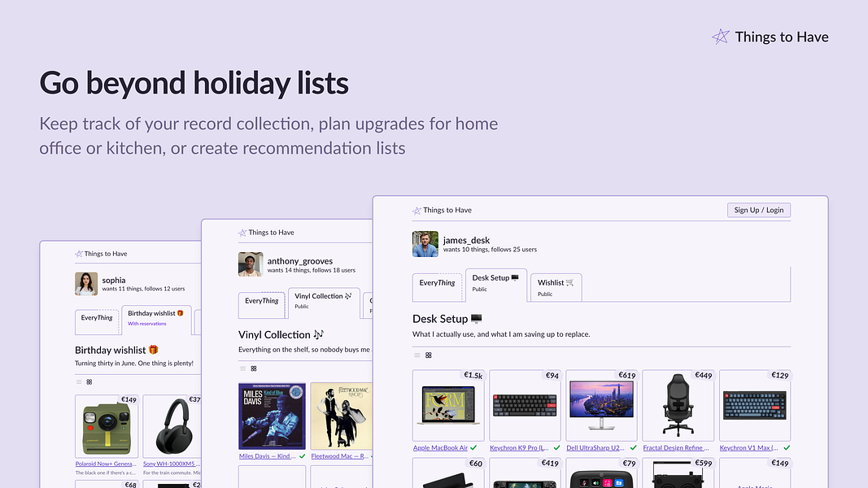868x488 pixels.
Task: Open the Vinyl Collection tab
Action: (324, 303)
